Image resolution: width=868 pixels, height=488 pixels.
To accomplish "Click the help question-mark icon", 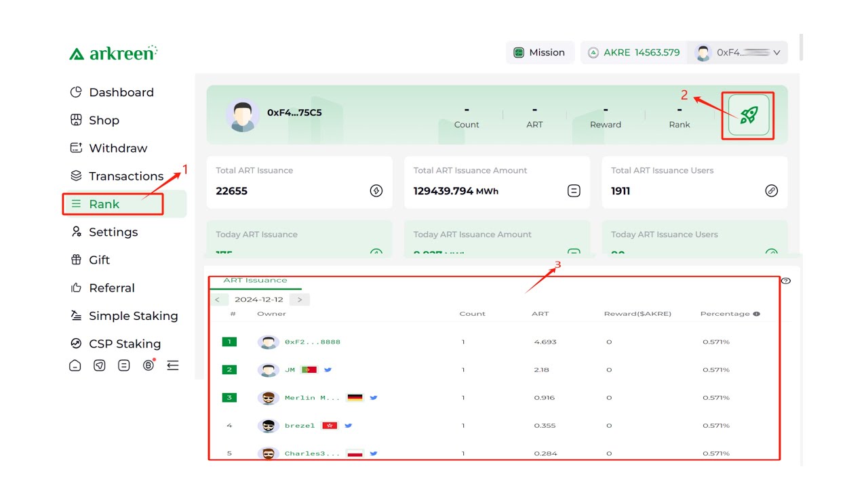I will click(x=786, y=281).
